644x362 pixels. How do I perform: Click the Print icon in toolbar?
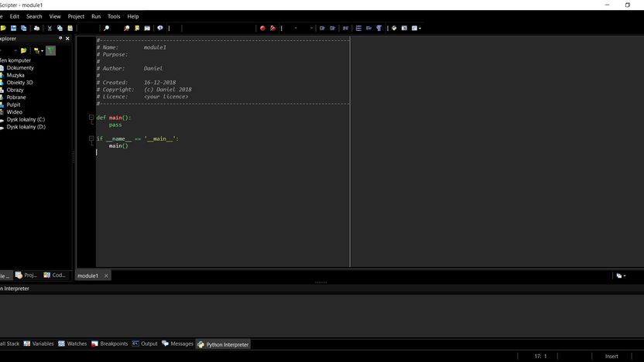pyautogui.click(x=36, y=29)
